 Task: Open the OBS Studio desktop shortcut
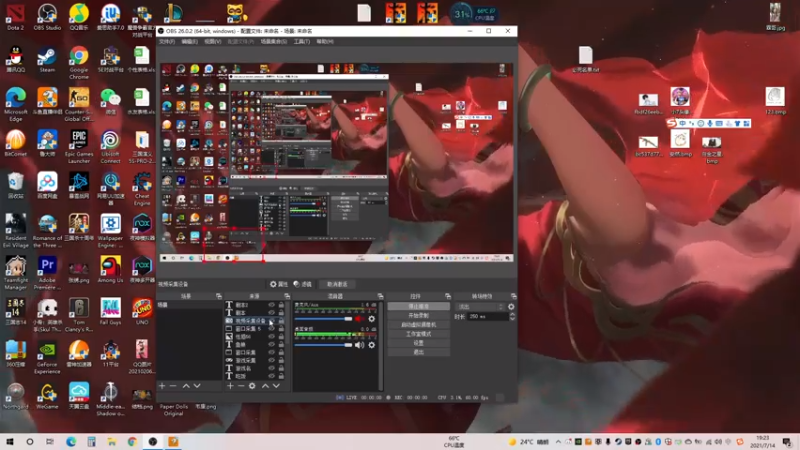[47, 16]
